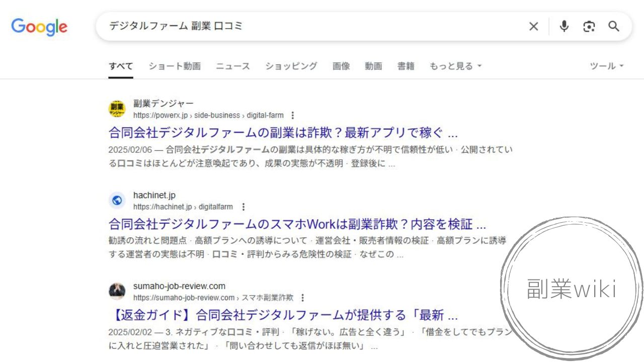The width and height of the screenshot is (644, 362).
Task: Clear the search query with X icon
Action: (x=534, y=27)
